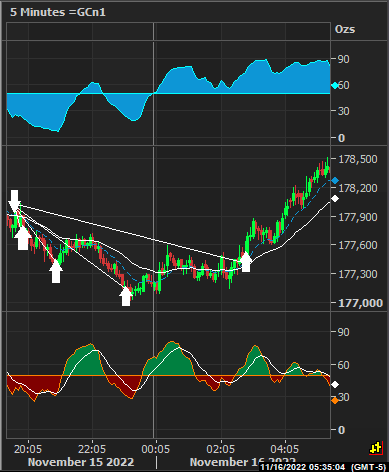Click the (GMT-5) timezone label

click(368, 467)
